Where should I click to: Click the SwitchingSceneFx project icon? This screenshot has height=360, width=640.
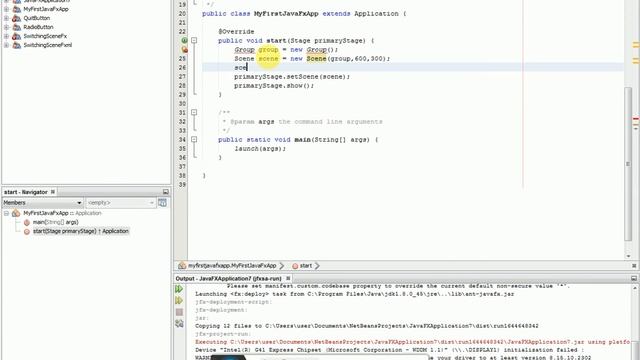[x=16, y=36]
